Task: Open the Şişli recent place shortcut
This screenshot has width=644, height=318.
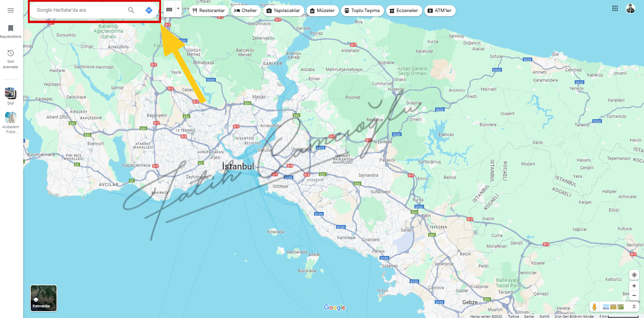Action: [x=11, y=96]
